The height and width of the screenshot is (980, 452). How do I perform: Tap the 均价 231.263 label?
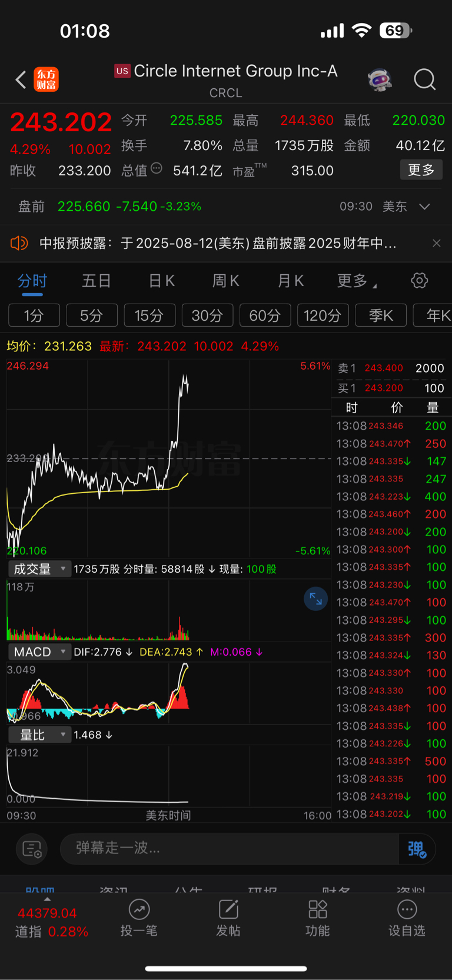(49, 346)
